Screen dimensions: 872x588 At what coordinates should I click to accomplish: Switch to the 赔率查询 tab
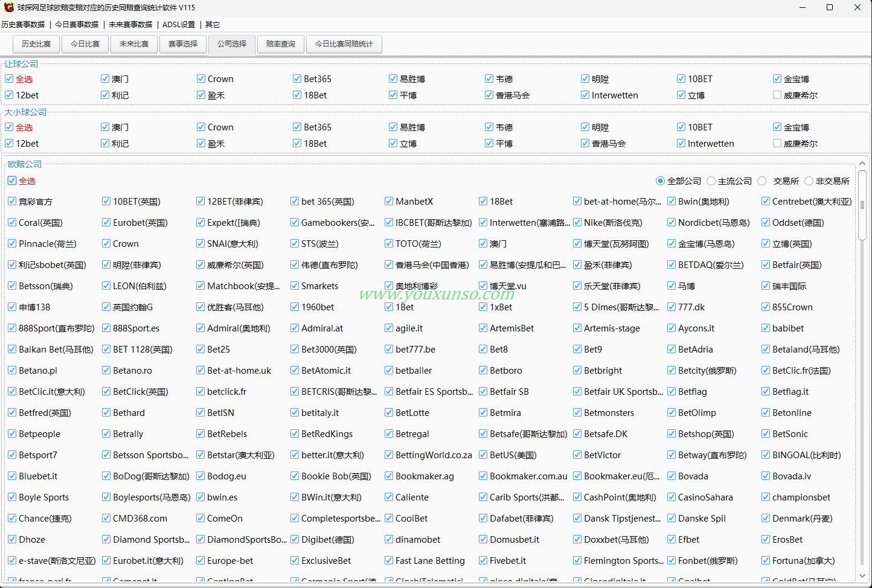coord(281,44)
